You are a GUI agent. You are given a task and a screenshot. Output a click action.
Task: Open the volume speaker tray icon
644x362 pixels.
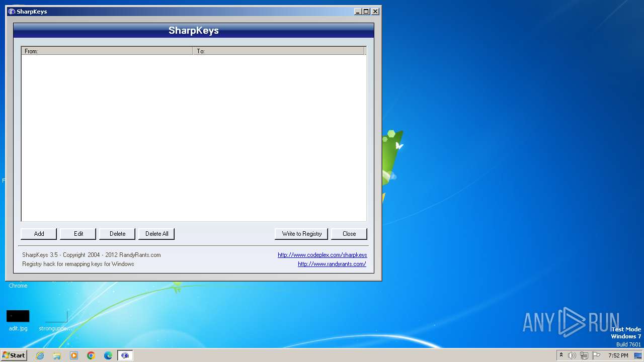[x=572, y=355]
